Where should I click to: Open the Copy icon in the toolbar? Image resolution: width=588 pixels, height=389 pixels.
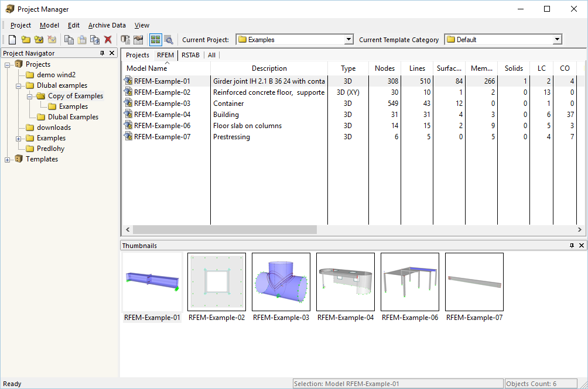click(x=69, y=39)
